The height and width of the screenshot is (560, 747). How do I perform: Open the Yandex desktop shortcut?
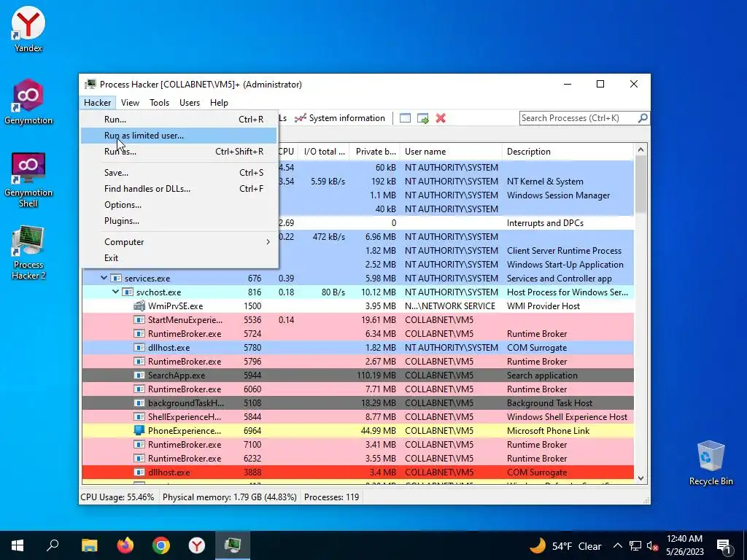coord(28,28)
